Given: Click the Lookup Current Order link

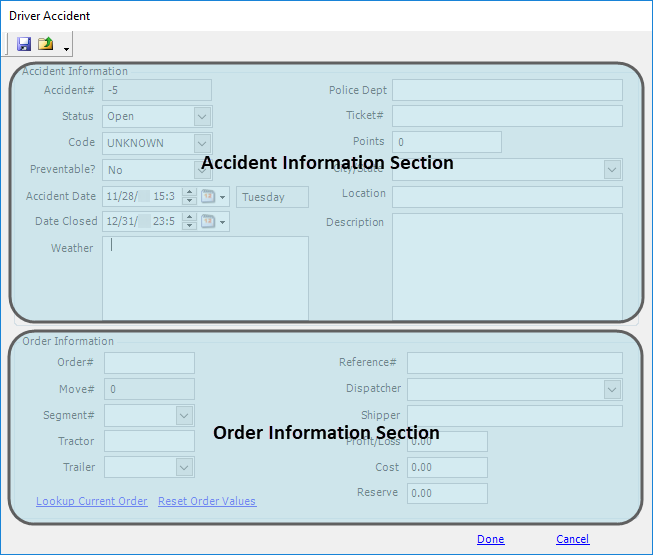Looking at the screenshot, I should click(x=91, y=501).
